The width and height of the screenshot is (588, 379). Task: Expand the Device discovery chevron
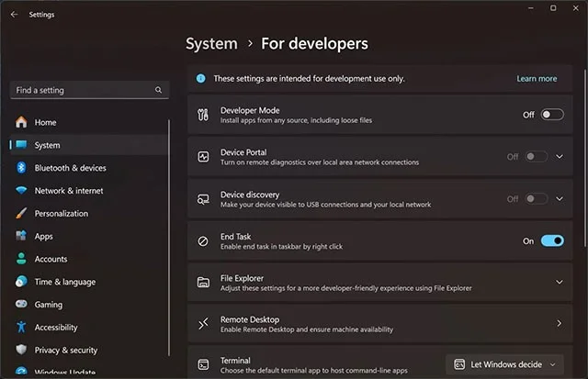560,199
